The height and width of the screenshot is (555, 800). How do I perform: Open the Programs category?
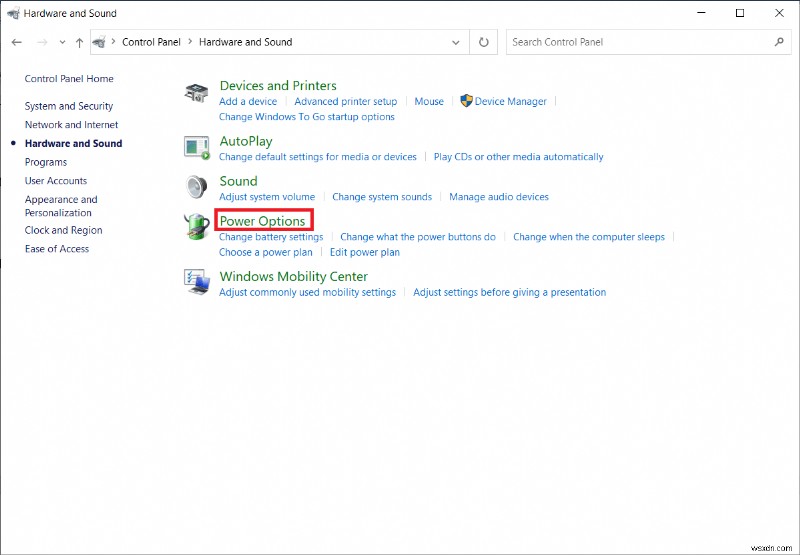46,162
